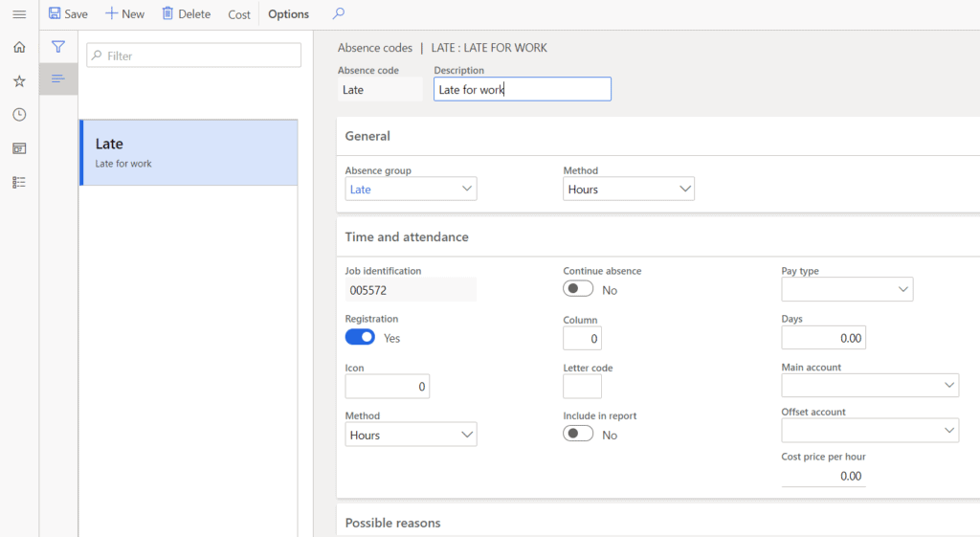The image size is (980, 537).
Task: Open Modules list icon in sidebar
Action: (x=19, y=183)
